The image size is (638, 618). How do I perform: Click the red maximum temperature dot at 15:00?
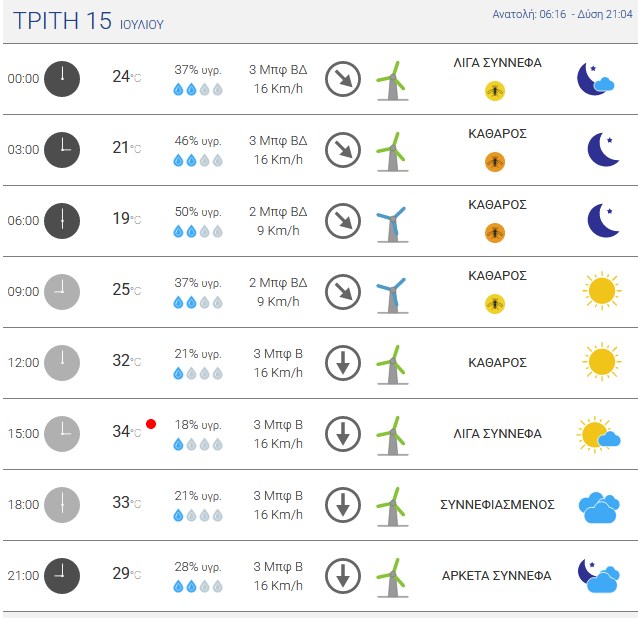(x=151, y=424)
